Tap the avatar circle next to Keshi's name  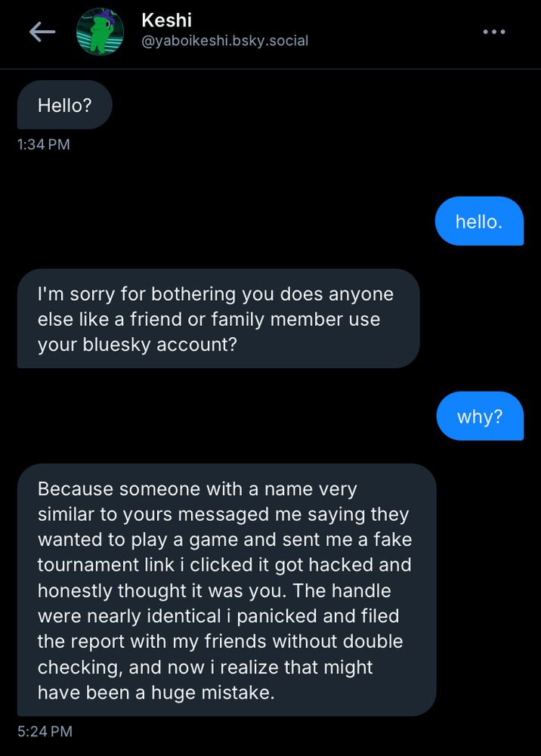(99, 32)
